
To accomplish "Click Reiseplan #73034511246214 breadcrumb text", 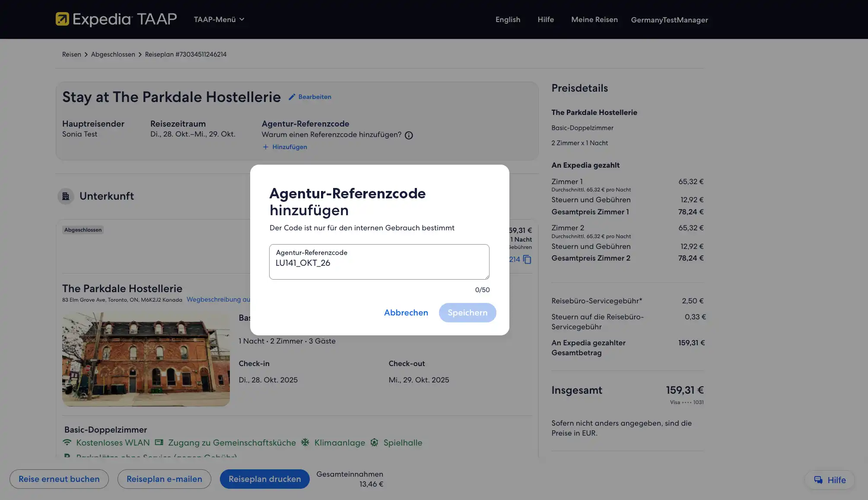I will pos(186,54).
